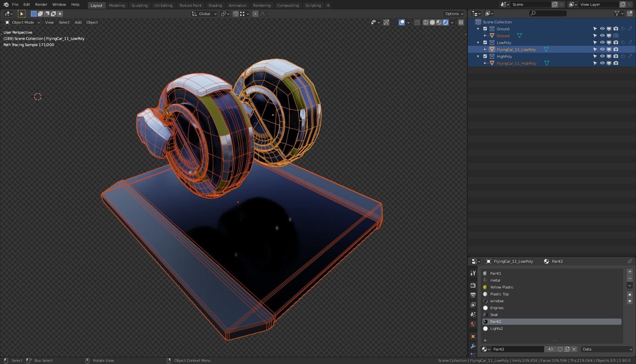Remove the selected material slot
Screen dimensions: 636x364
point(630,279)
